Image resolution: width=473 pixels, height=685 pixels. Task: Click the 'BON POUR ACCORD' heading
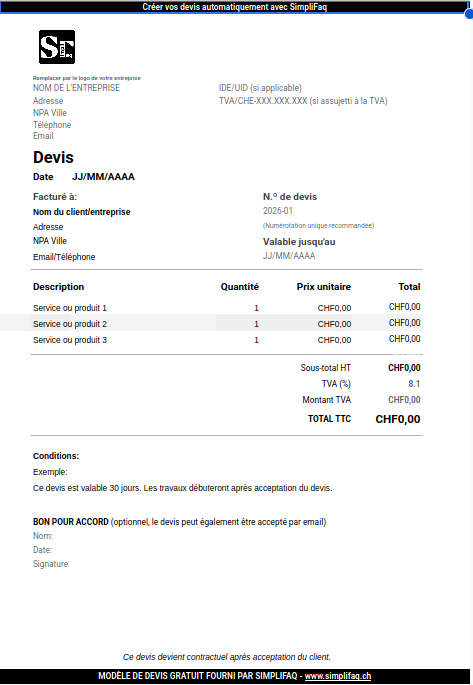(x=71, y=522)
